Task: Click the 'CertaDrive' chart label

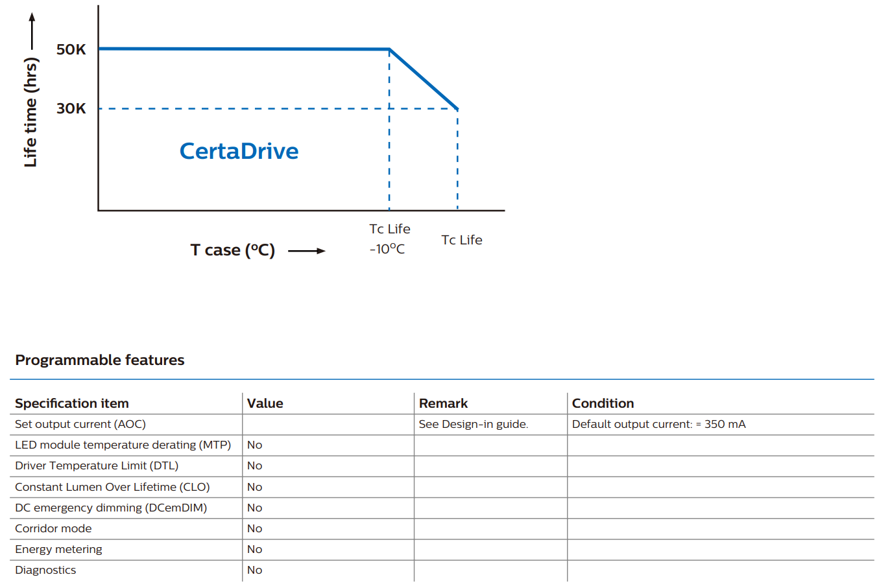Action: pyautogui.click(x=239, y=151)
